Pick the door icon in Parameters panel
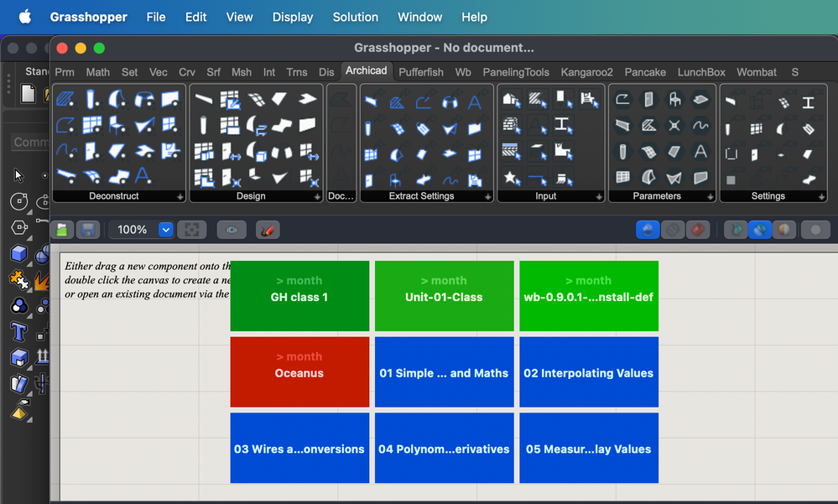 (x=648, y=100)
